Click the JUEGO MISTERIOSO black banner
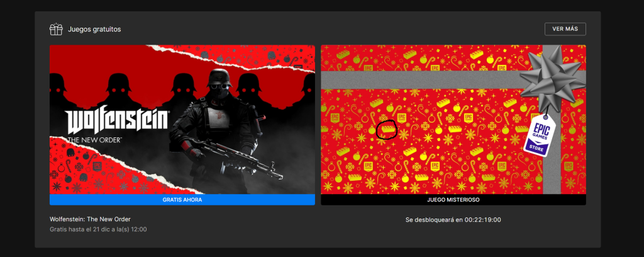The width and height of the screenshot is (644, 257). [453, 200]
